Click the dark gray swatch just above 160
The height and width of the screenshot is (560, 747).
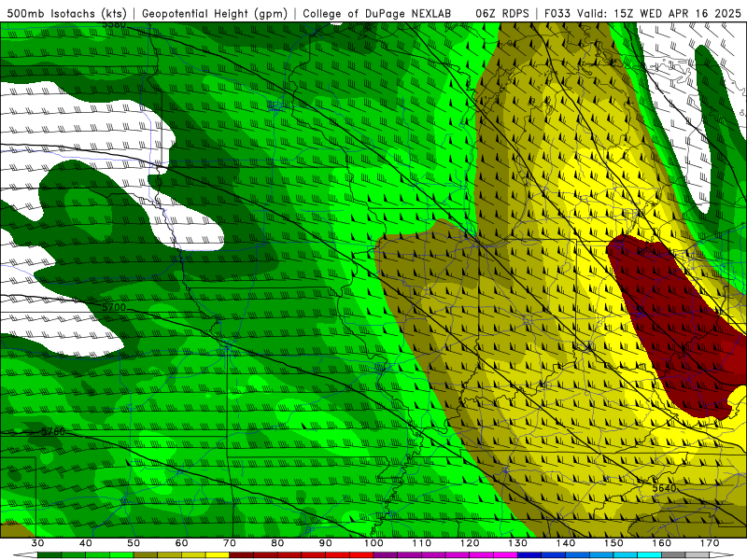pos(673,555)
